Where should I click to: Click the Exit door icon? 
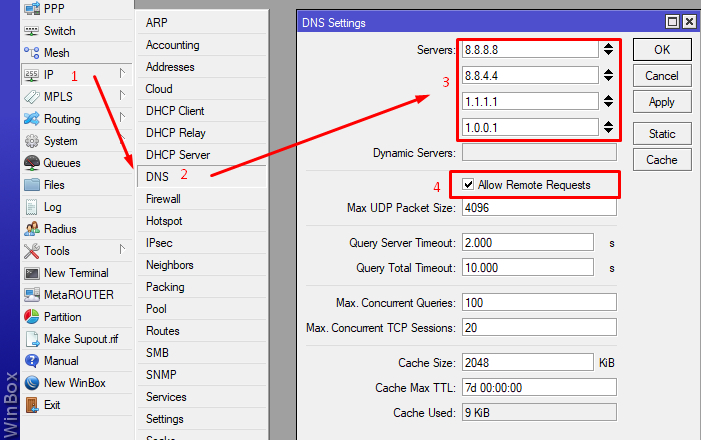[x=32, y=405]
